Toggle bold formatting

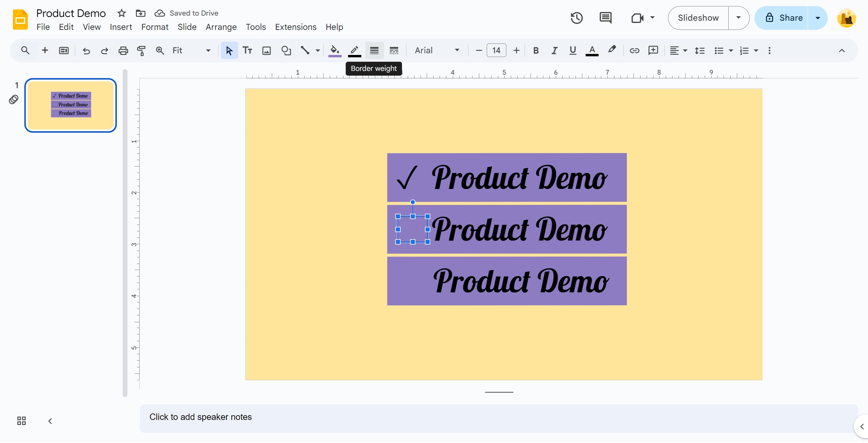coord(536,51)
